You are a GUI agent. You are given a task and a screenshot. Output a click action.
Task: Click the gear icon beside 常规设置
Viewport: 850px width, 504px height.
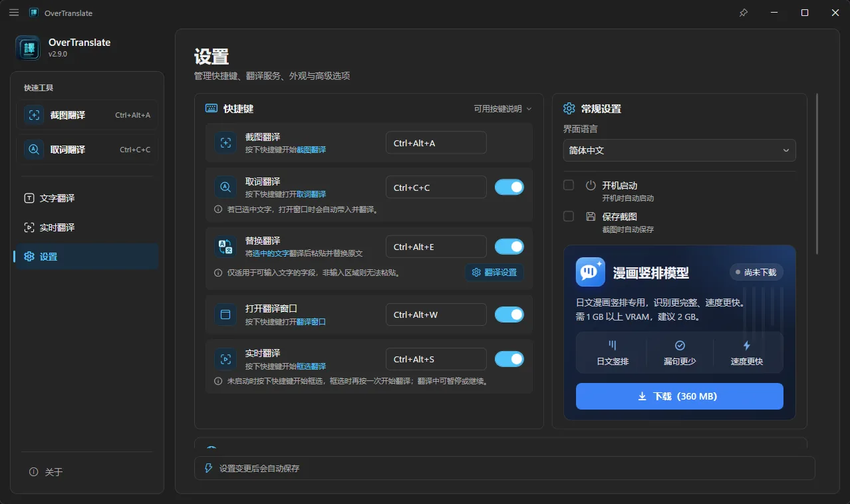[569, 108]
